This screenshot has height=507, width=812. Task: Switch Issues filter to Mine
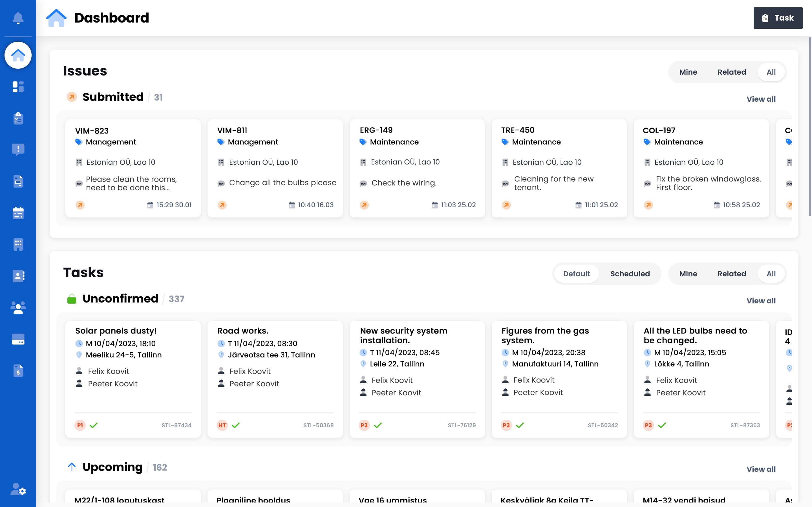coord(688,72)
